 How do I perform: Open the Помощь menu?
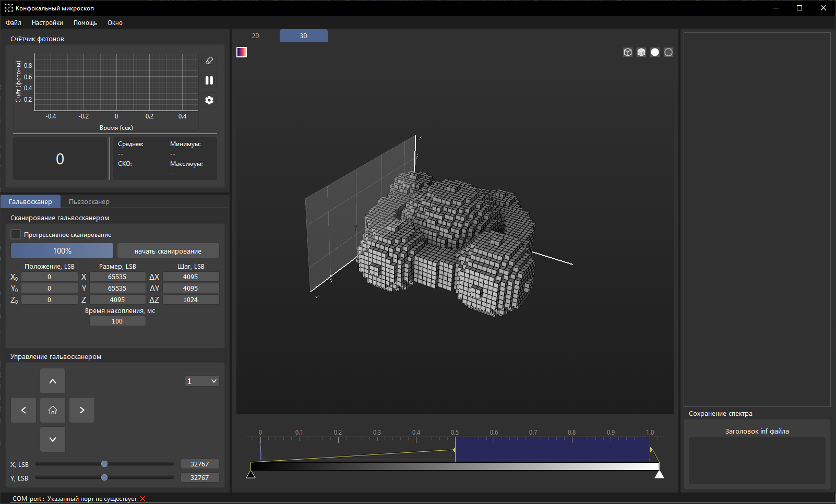tap(85, 22)
